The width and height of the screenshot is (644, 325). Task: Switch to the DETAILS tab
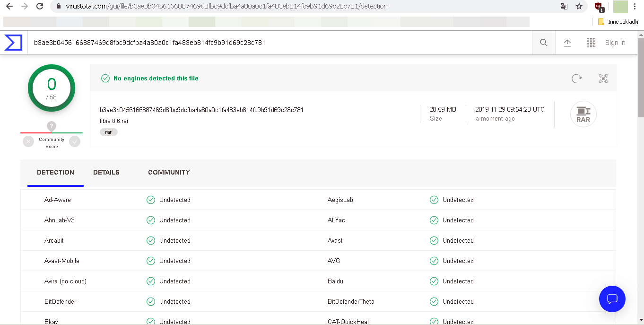pyautogui.click(x=106, y=172)
